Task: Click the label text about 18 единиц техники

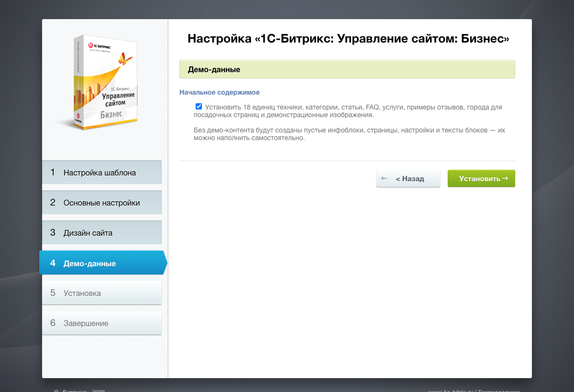Action: pos(348,111)
